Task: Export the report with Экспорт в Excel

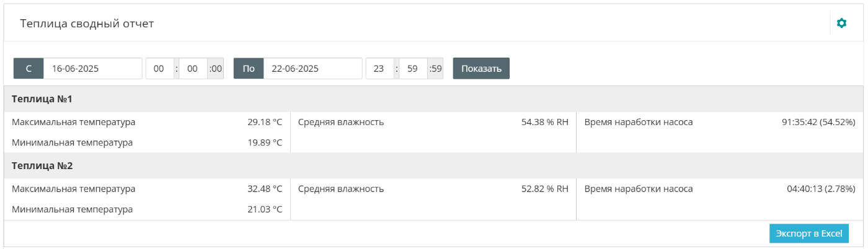Action: point(809,234)
